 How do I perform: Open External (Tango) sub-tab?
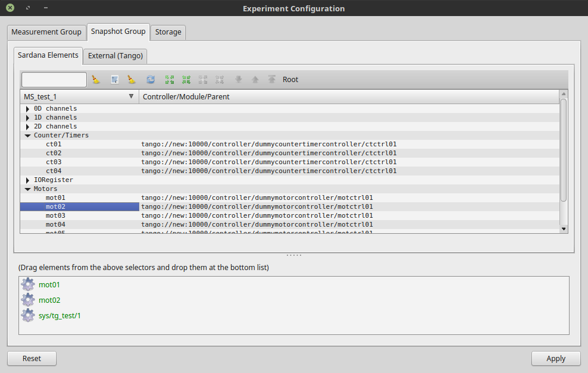[115, 56]
